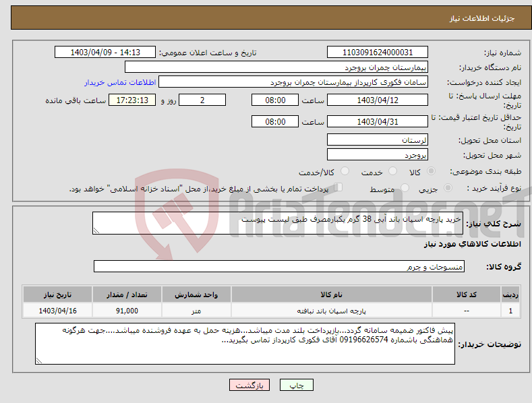Click the resize handle of description textarea

pyautogui.click(x=96, y=230)
